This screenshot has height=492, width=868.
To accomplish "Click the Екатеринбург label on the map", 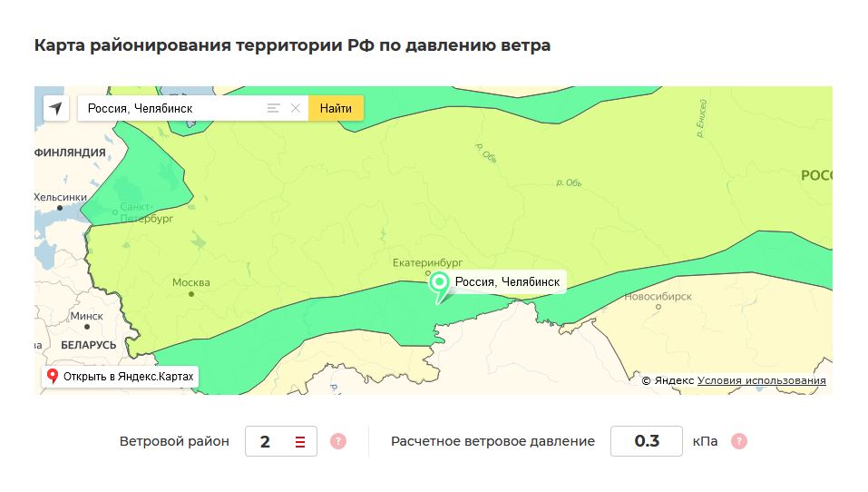I will [x=427, y=263].
